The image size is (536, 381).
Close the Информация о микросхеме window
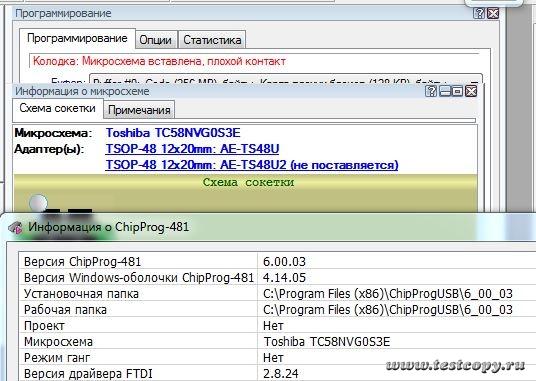pos(471,91)
